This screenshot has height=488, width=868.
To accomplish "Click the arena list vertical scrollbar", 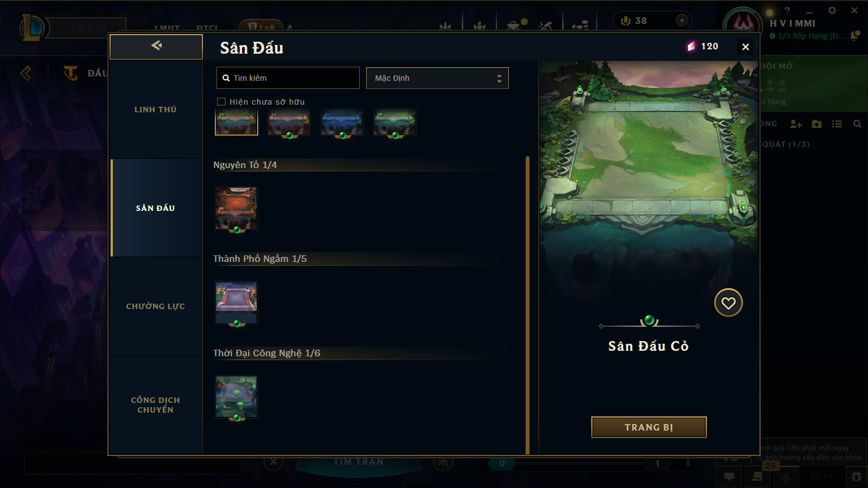I will [x=527, y=305].
